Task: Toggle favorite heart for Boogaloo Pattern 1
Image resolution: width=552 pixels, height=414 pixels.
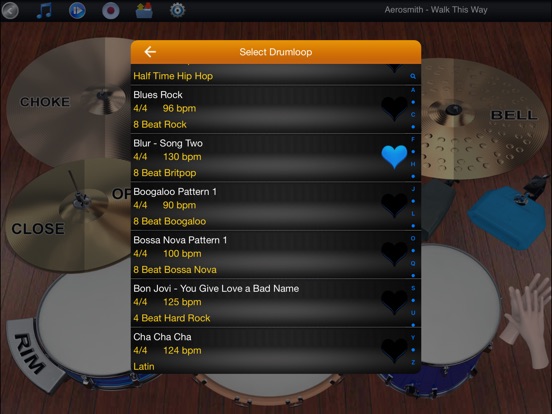Action: click(x=394, y=205)
